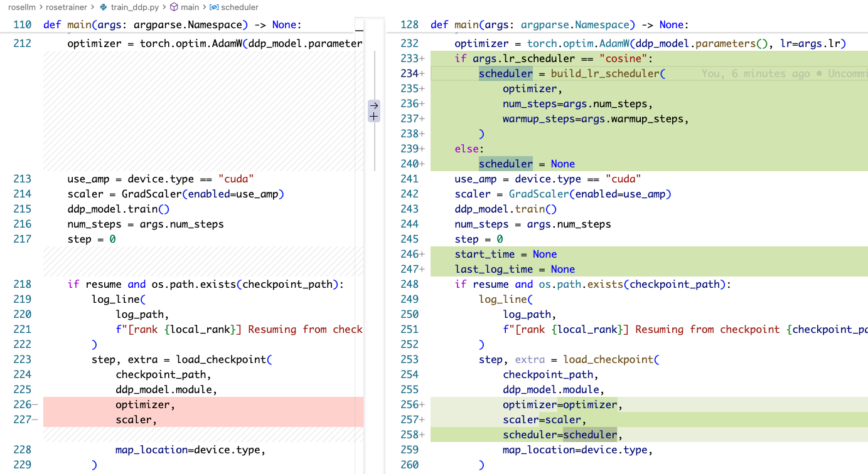The image size is (868, 474).
Task: Click 'warmup_steps=args.warmup_steps,' on line 237
Action: [x=596, y=118]
